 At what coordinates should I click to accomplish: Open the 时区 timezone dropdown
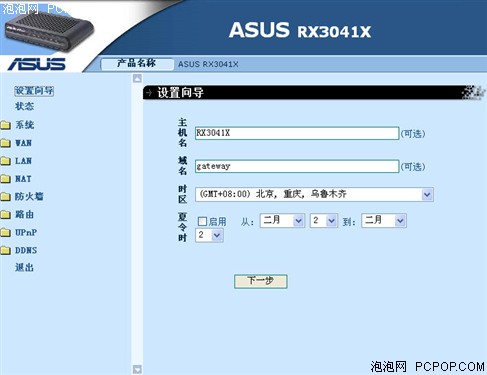(314, 194)
